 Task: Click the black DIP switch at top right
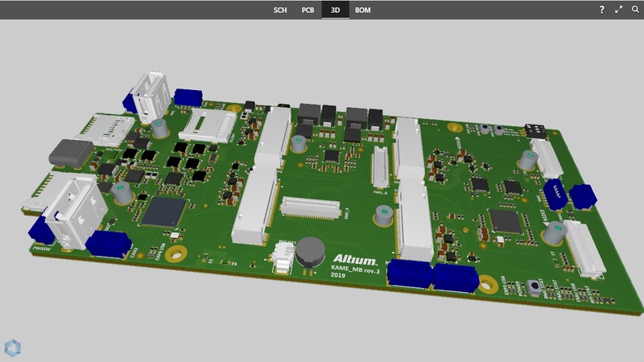[x=532, y=129]
